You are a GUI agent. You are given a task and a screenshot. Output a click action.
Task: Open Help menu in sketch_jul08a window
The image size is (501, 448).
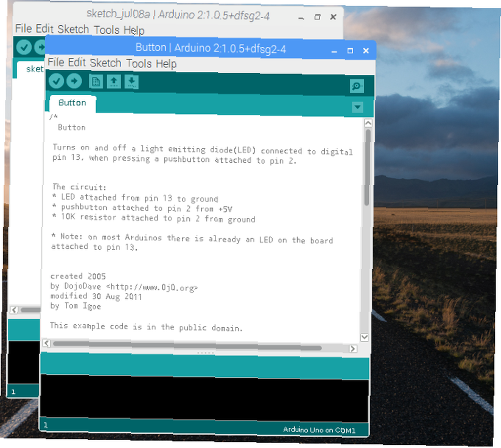pos(134,30)
